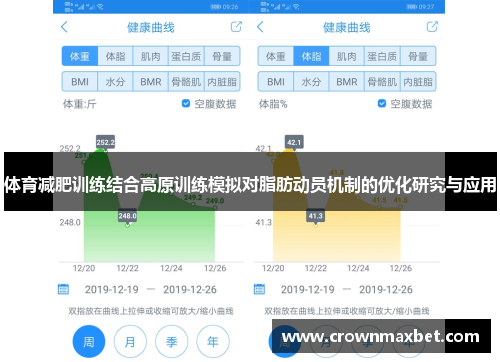Select 蛋白质 tab on right screen
Viewport: 500px width, 362px height.
click(x=382, y=56)
